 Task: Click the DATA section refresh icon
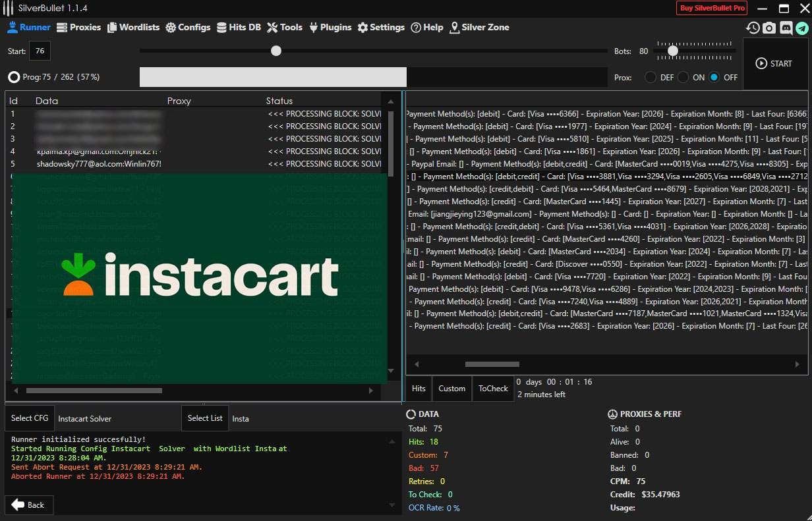[411, 414]
